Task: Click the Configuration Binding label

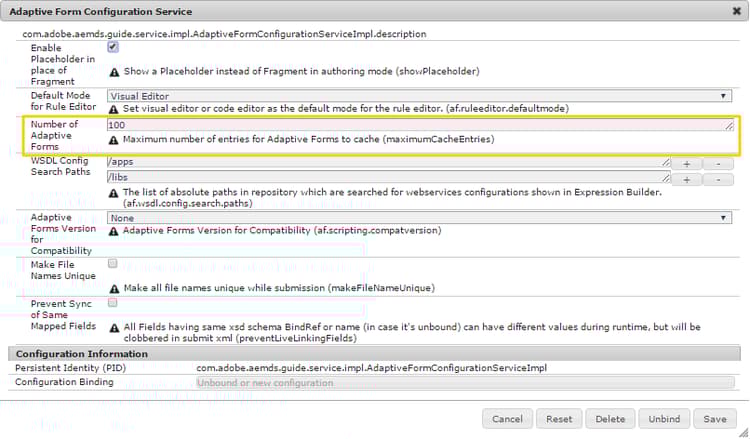Action: [x=64, y=382]
